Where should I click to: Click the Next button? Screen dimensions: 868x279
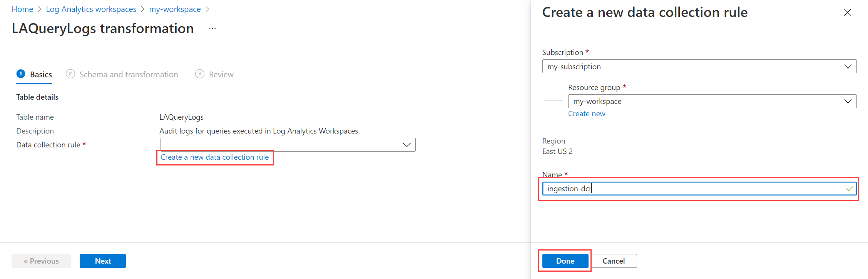(103, 261)
